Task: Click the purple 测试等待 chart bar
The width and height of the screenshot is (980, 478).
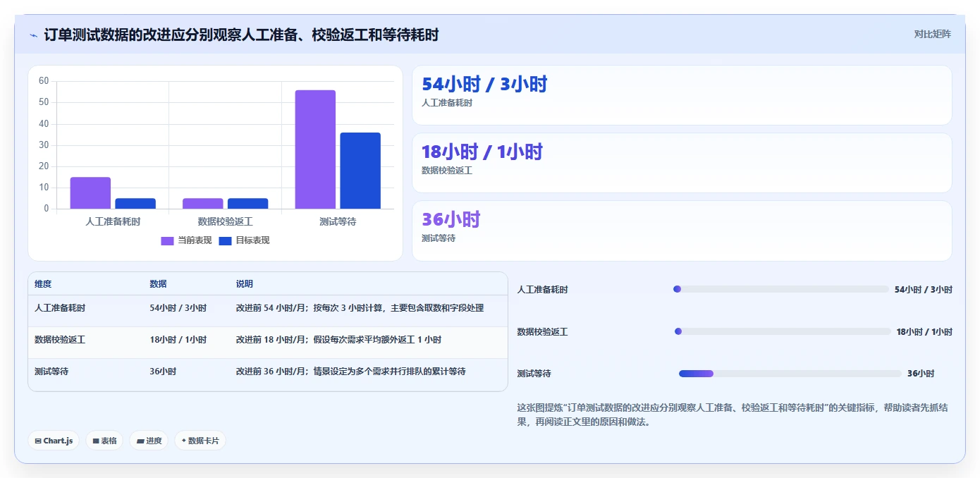Action: point(315,149)
